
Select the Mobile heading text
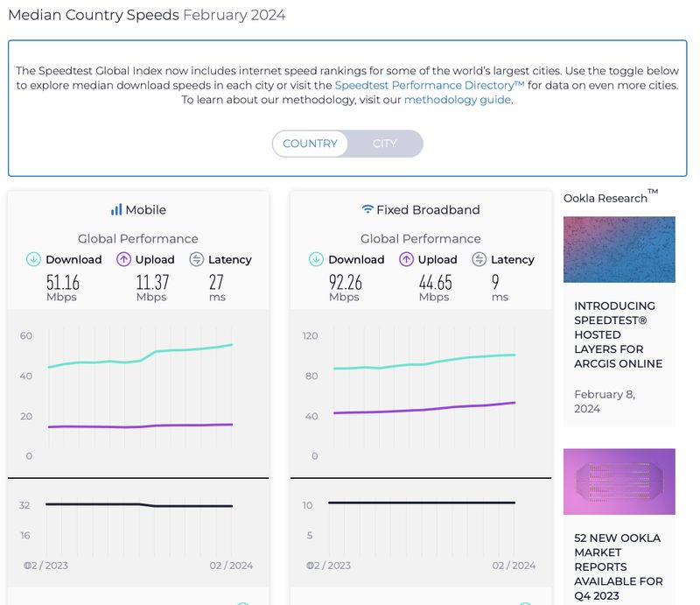pyautogui.click(x=145, y=209)
